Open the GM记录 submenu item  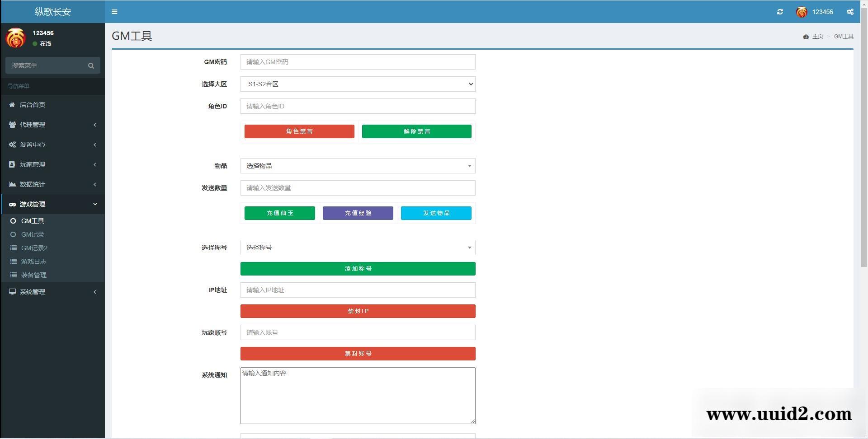[x=33, y=234]
